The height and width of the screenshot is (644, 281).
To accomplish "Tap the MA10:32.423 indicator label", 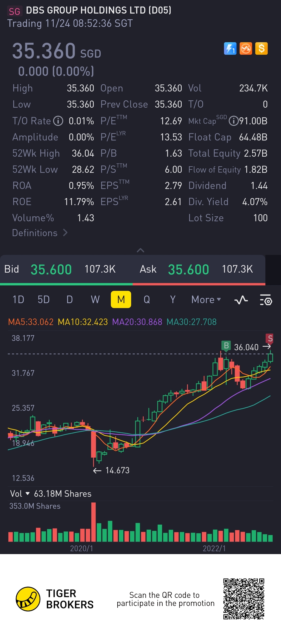I will [x=83, y=322].
